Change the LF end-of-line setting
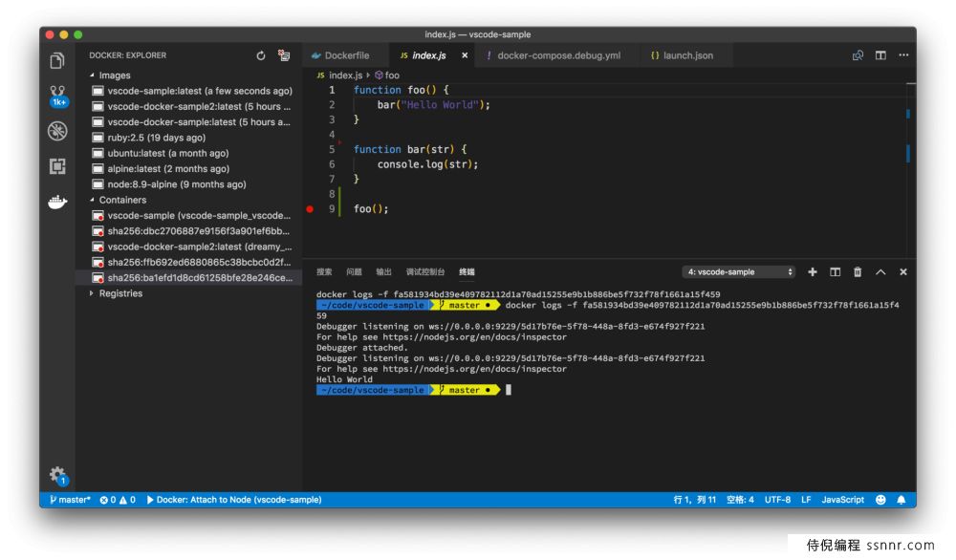The height and width of the screenshot is (560, 956). click(806, 500)
